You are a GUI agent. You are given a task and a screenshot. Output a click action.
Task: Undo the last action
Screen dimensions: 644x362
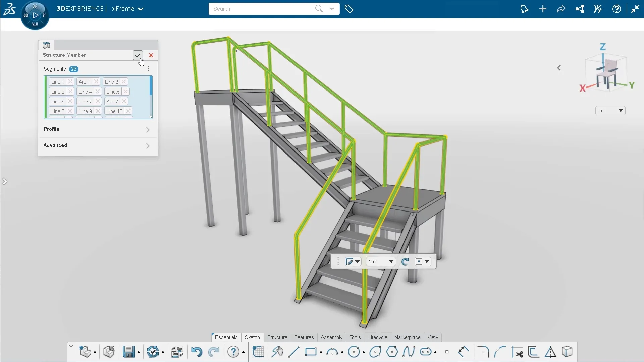coord(197,352)
